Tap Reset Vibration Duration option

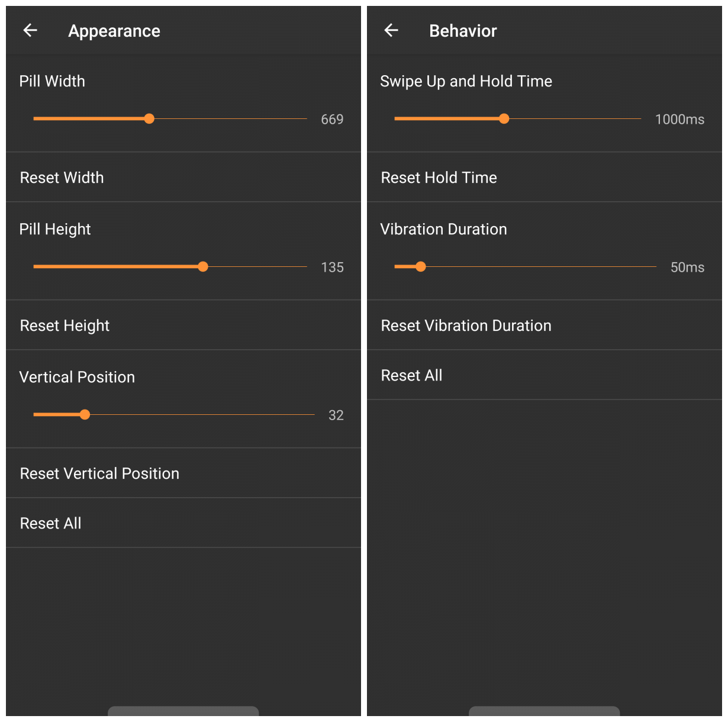point(545,325)
